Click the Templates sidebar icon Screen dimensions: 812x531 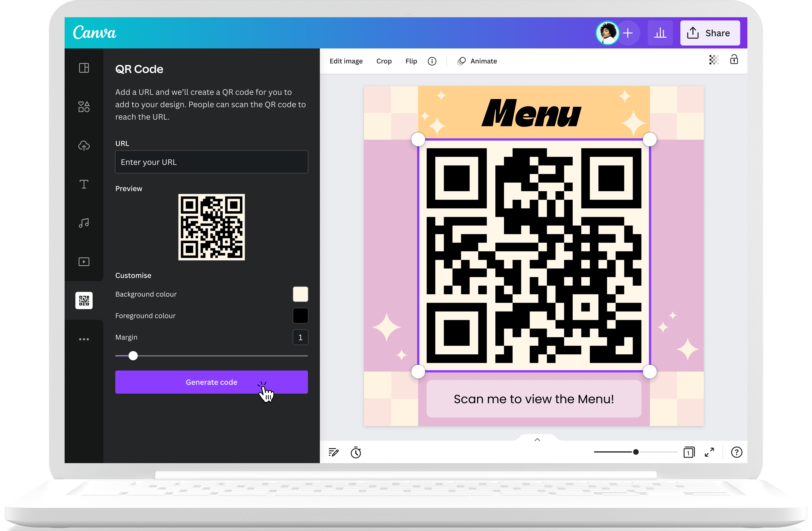click(x=84, y=68)
